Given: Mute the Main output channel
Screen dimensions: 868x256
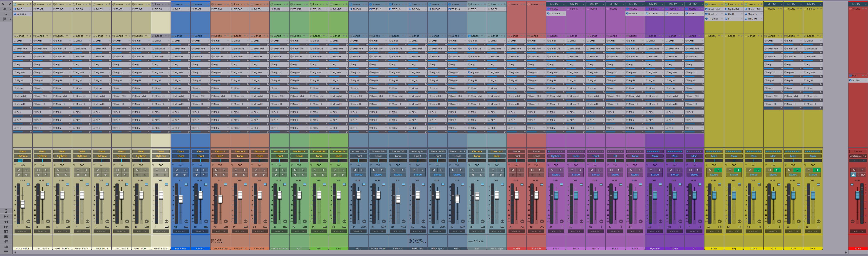Looking at the screenshot, I should [854, 170].
